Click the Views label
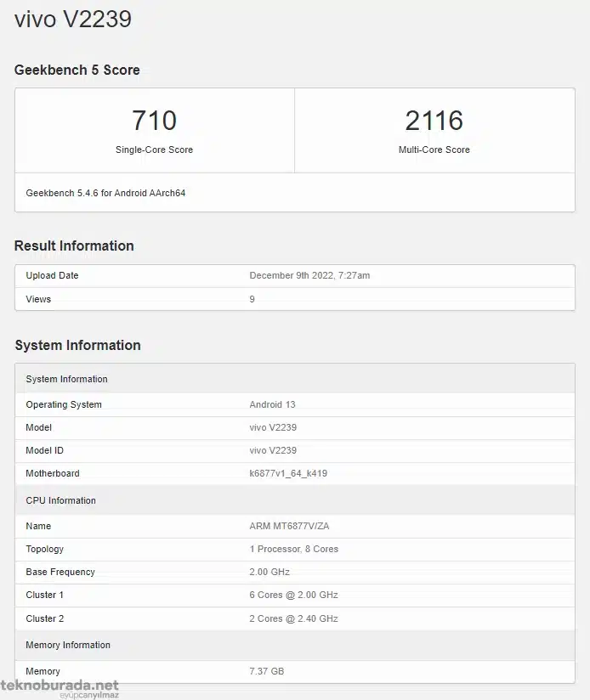Viewport: 590px width, 700px height. coord(38,299)
